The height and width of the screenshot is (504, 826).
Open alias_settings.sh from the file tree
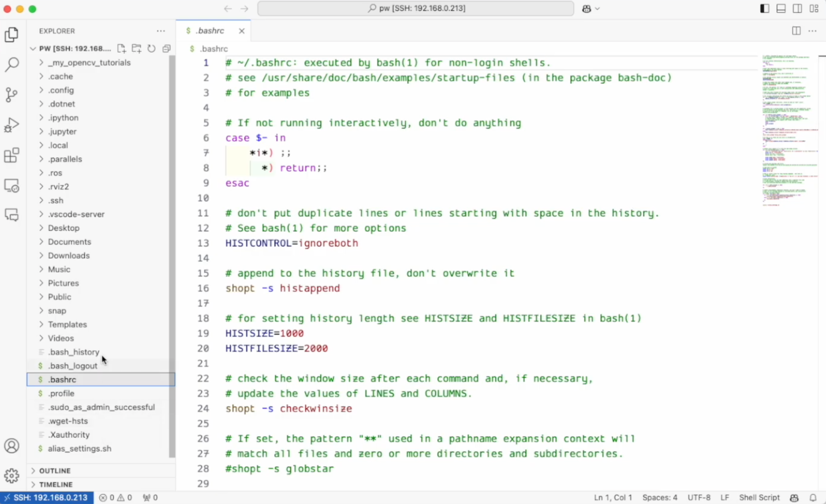coord(79,448)
